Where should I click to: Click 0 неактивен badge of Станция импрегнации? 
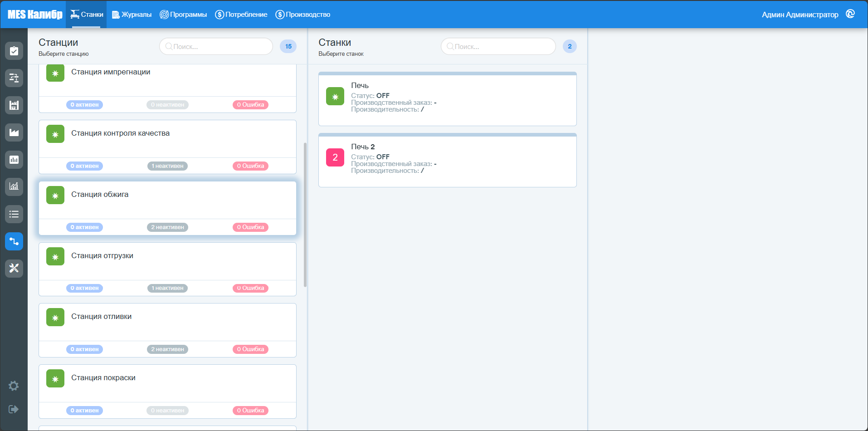pos(167,105)
